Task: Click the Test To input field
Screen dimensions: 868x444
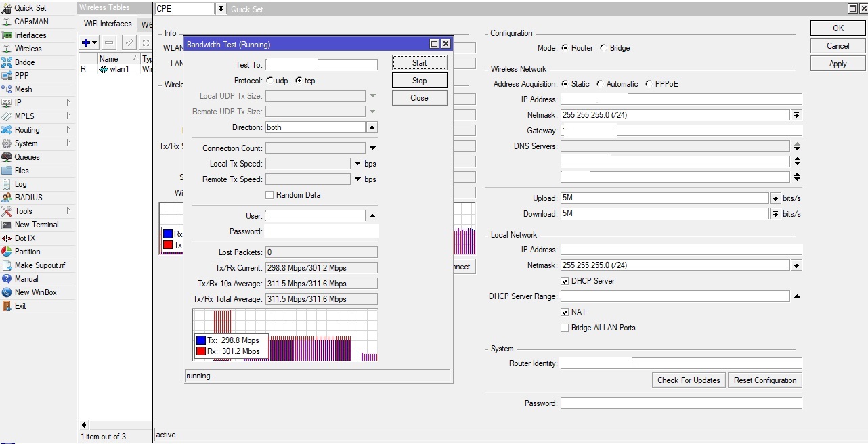Action: click(x=321, y=64)
